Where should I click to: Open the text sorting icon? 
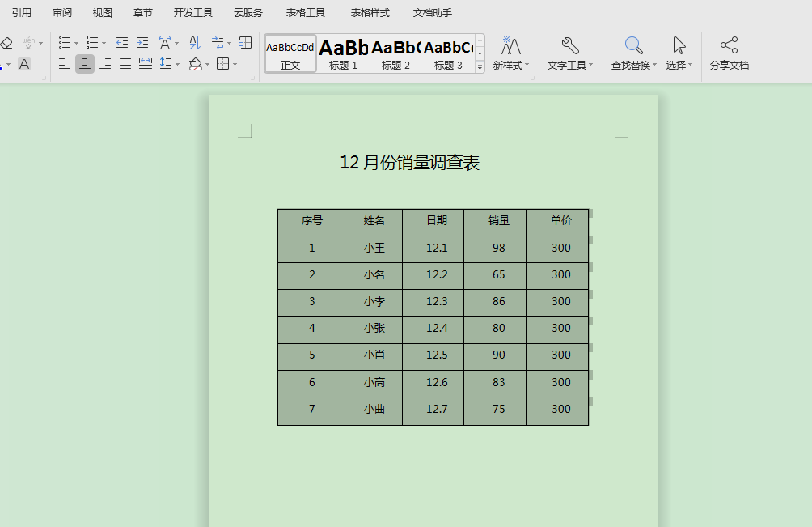[x=194, y=44]
